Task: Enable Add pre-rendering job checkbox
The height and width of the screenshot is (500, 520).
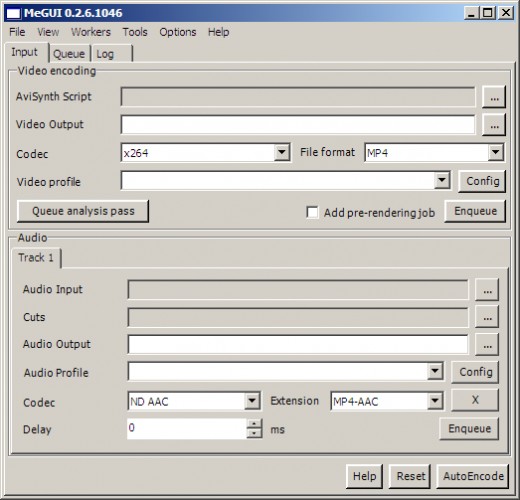Action: point(312,212)
